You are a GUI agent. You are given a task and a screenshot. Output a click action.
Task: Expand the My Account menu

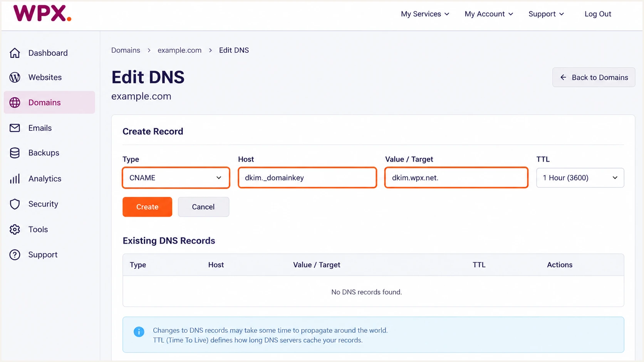[489, 14]
